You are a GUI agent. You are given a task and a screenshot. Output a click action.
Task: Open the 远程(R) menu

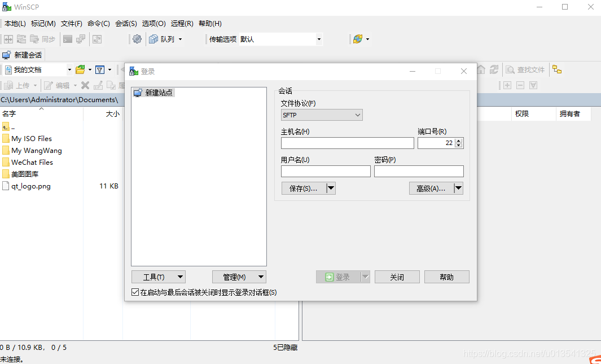click(182, 24)
